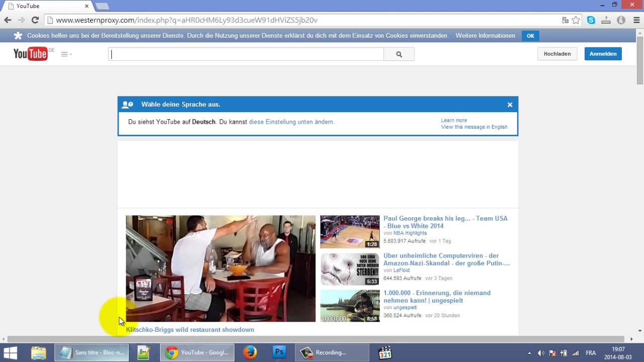
Task: Click the Hochladen button
Action: point(557,54)
